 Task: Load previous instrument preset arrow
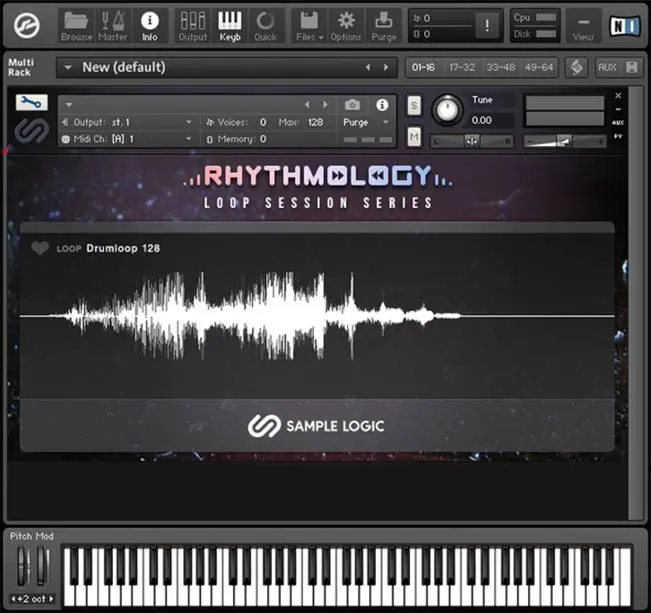coord(307,105)
